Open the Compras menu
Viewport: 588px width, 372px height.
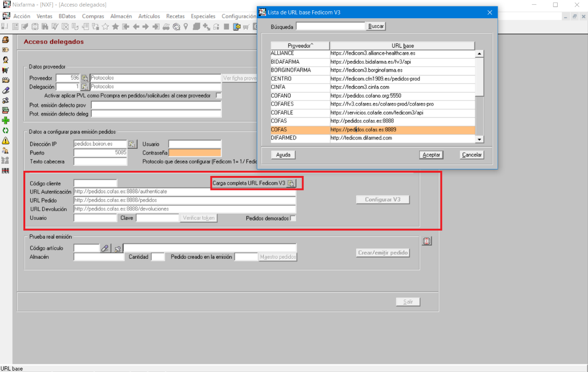point(93,16)
